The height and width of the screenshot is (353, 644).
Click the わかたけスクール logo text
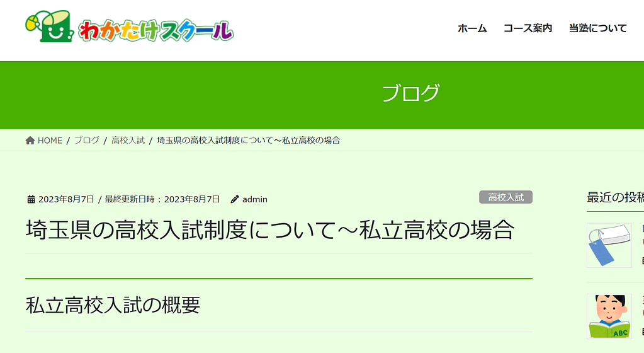coord(155,30)
